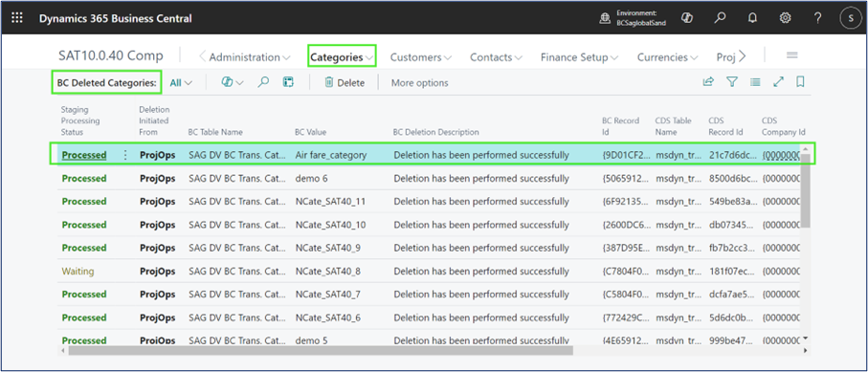The image size is (868, 372).
Task: Click the bookmark icon
Action: coord(800,82)
